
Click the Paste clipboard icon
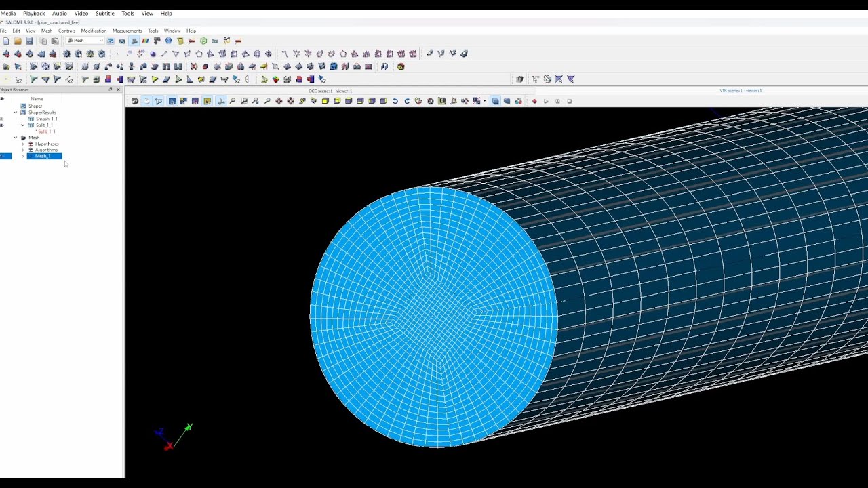pos(55,41)
